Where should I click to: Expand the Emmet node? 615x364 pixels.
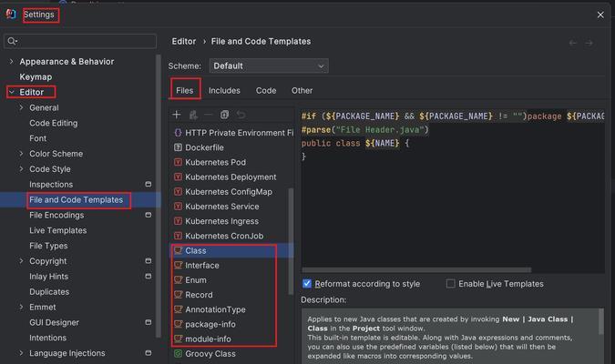21,307
